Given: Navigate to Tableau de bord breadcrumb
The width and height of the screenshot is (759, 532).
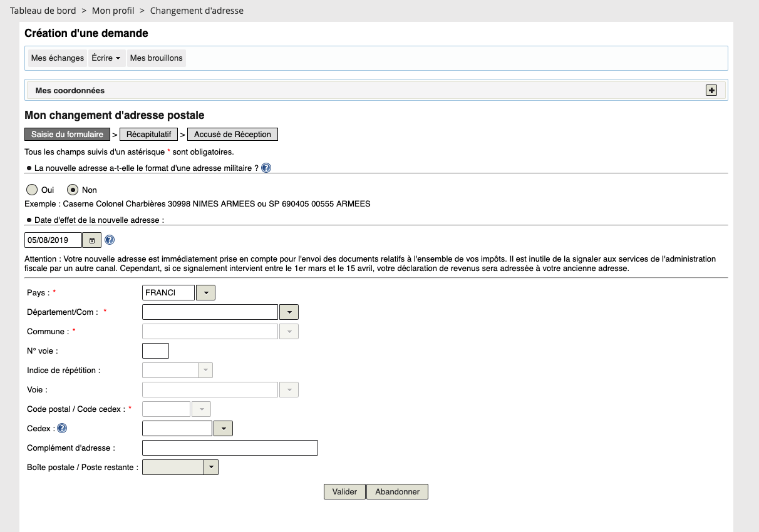Looking at the screenshot, I should 43,11.
